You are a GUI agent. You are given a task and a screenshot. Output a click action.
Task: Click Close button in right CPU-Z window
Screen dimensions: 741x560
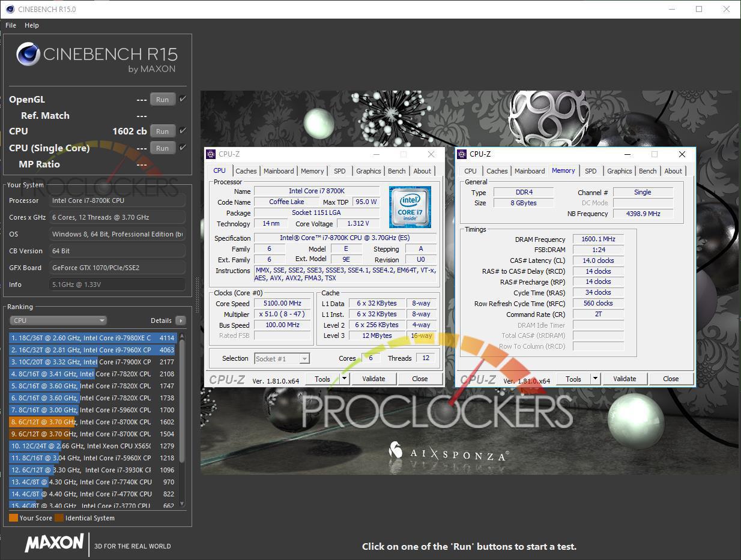pyautogui.click(x=671, y=379)
